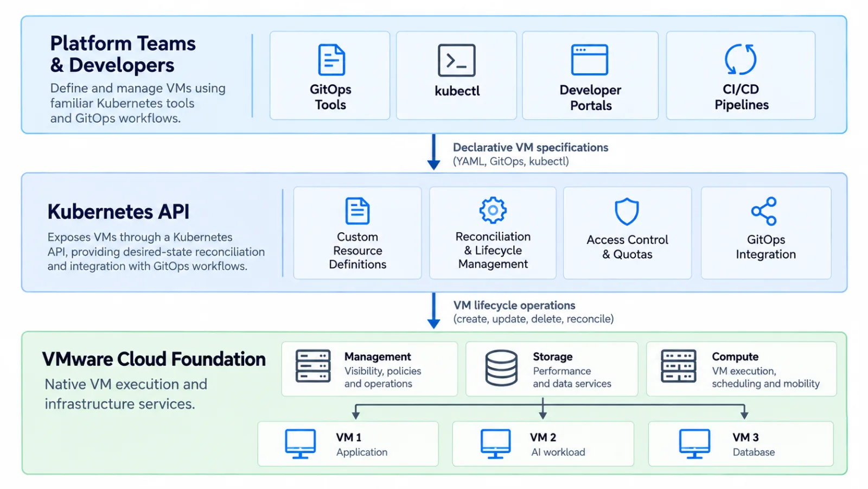The image size is (868, 489).
Task: Click the Database subtitle under VM 3
Action: coord(754,452)
